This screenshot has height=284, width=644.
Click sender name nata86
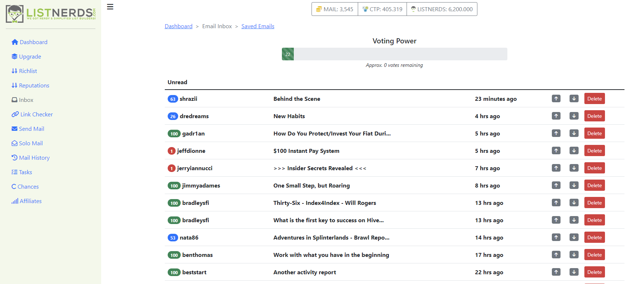click(x=189, y=237)
